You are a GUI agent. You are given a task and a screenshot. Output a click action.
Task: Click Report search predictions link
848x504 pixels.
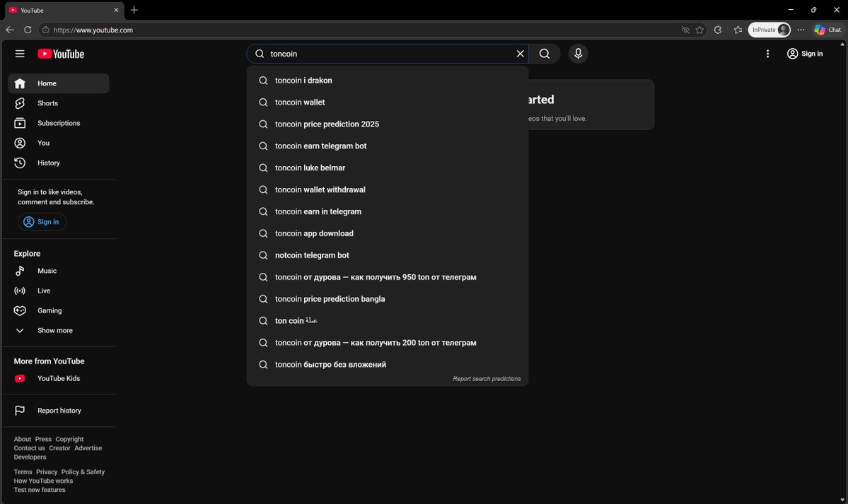click(x=486, y=379)
